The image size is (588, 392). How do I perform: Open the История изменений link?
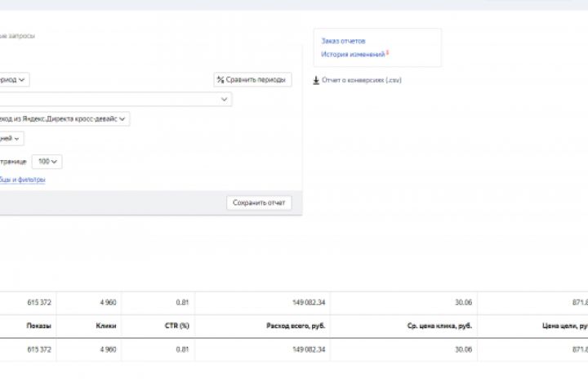(x=353, y=55)
